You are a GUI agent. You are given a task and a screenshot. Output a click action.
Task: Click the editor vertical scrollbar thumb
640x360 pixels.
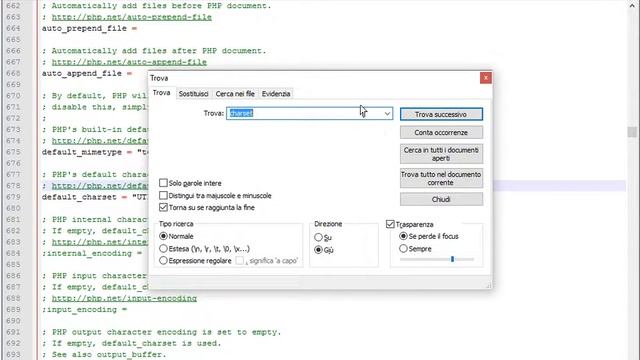coord(632,132)
